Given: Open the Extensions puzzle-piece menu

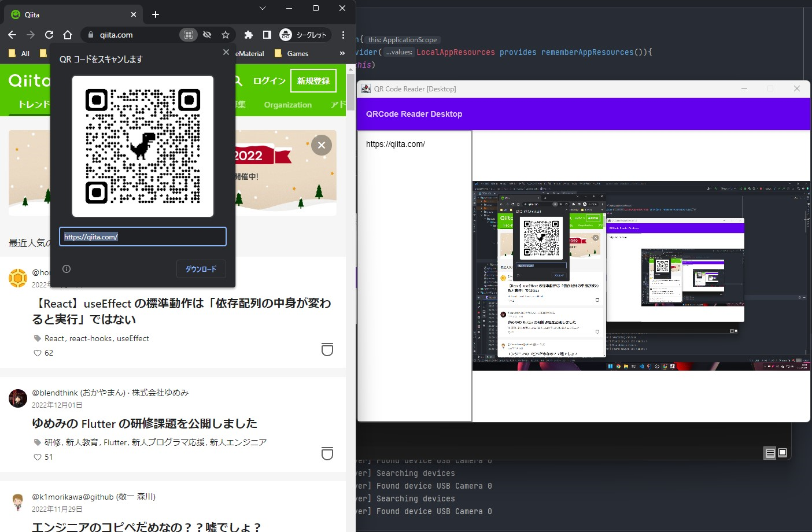Looking at the screenshot, I should 249,35.
